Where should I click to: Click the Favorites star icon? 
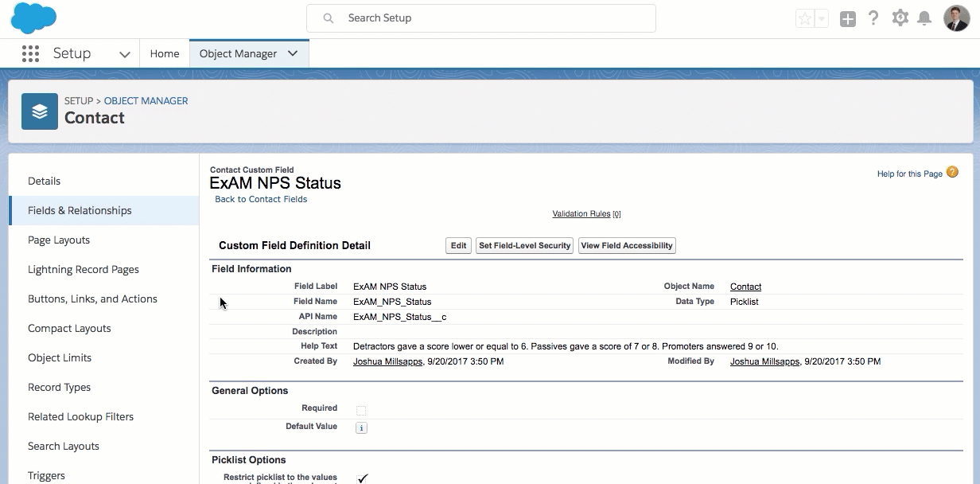click(x=805, y=18)
